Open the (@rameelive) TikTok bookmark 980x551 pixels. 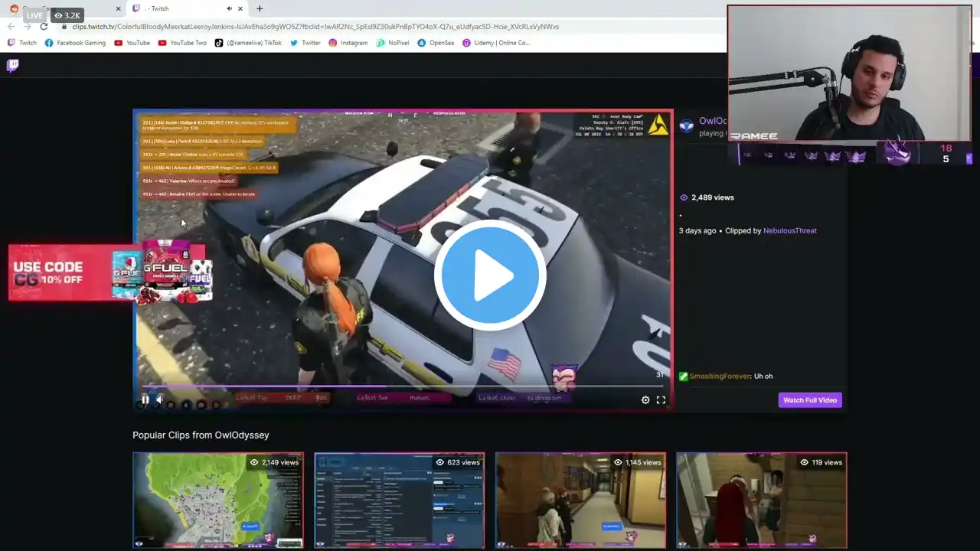(x=248, y=43)
